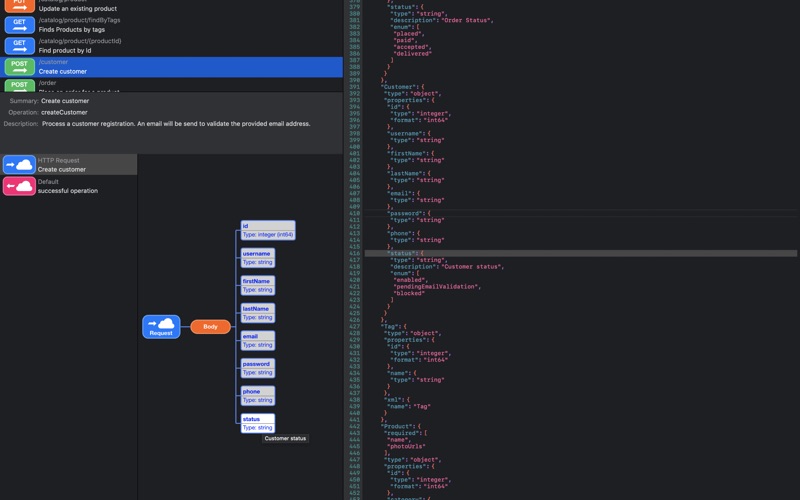Viewport: 800px width, 500px height.
Task: Select the id property node
Action: click(x=268, y=230)
